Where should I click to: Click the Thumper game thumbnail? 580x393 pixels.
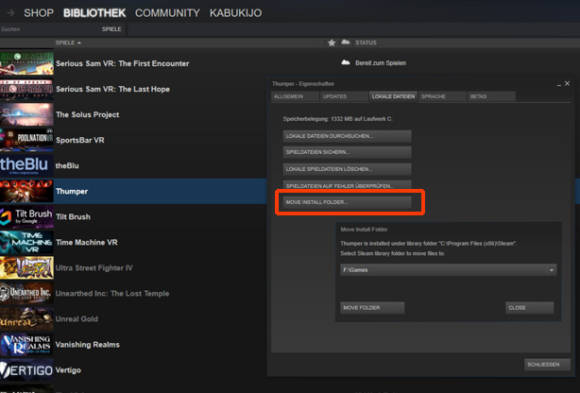[x=27, y=191]
